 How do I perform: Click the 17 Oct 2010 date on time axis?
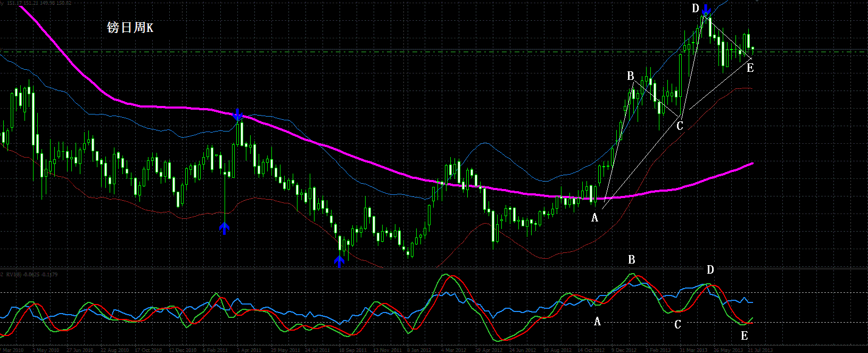coord(148,350)
